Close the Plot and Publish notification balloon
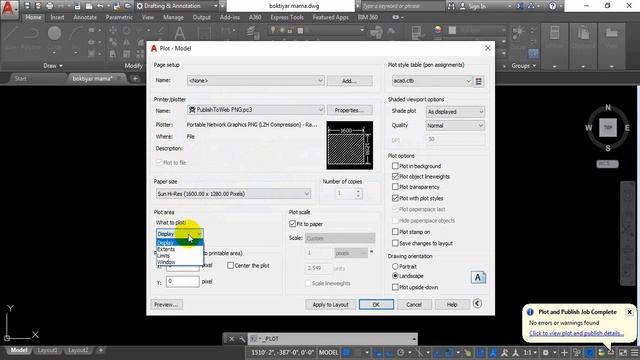The height and width of the screenshot is (360, 640). click(x=629, y=312)
